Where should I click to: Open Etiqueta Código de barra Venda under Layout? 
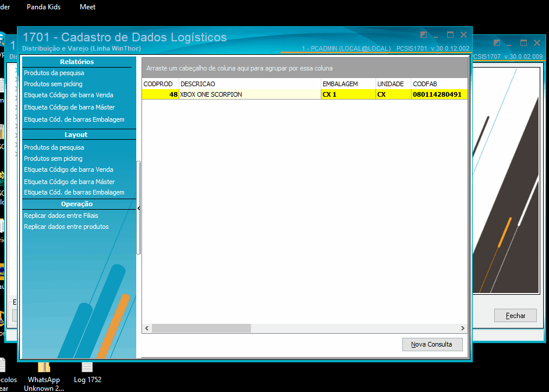[x=69, y=169]
